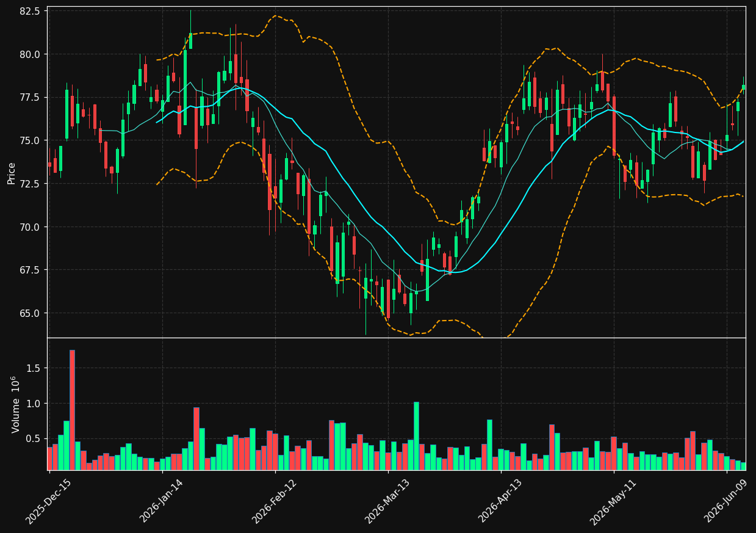Click the Price axis title
756x533 pixels.
(12, 172)
